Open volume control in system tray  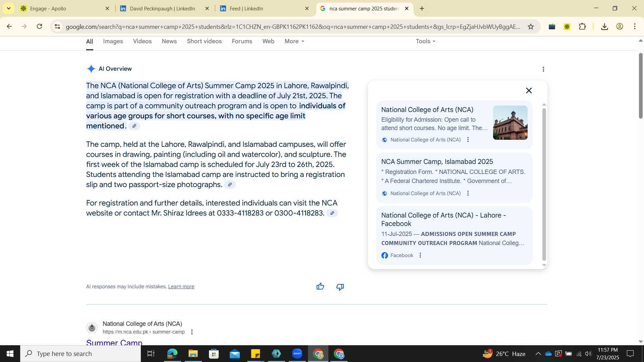coord(588,354)
